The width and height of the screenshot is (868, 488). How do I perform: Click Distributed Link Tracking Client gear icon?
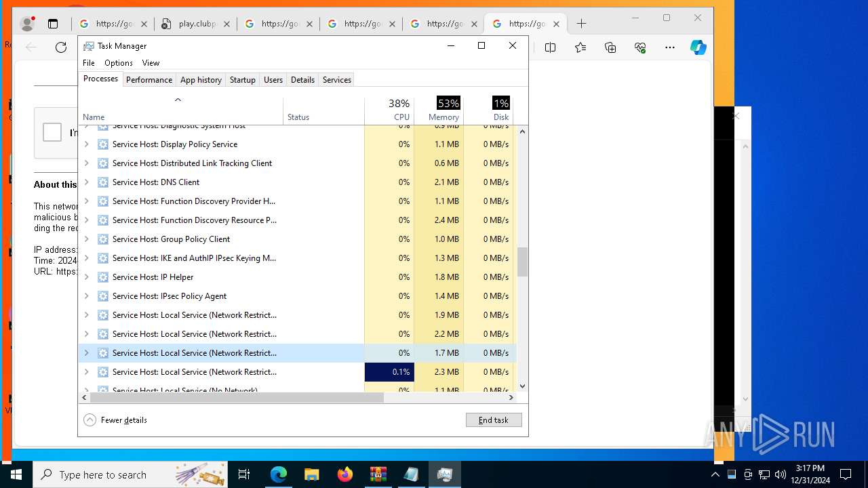click(x=103, y=163)
